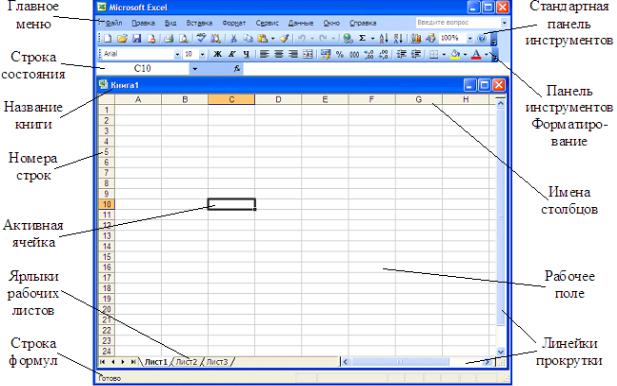The width and height of the screenshot is (617, 386).
Task: Switch to sheet tab Лист2
Action: point(187,362)
